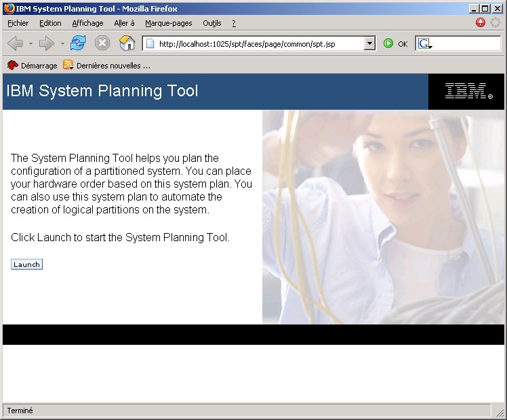Open the Forward button history dropdown arrow

(x=62, y=43)
